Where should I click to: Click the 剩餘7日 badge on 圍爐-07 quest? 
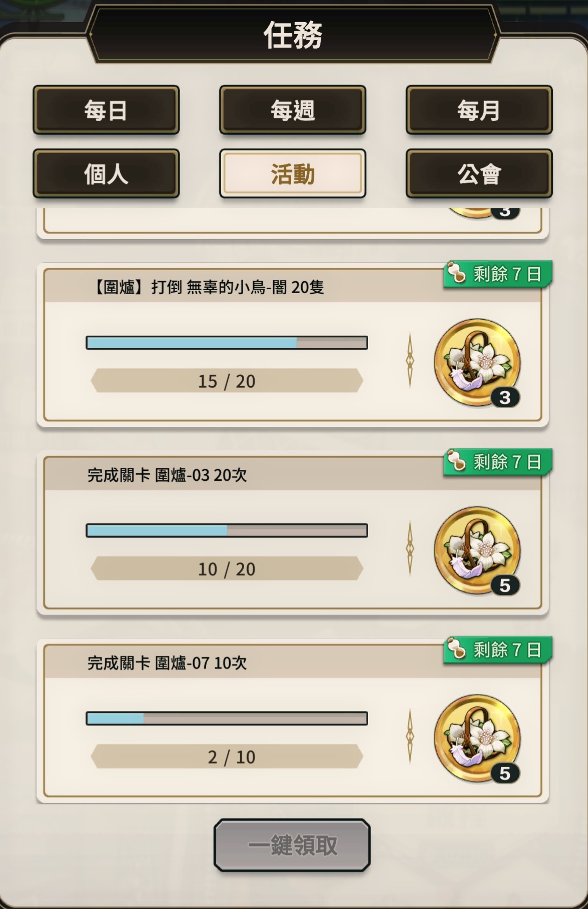pyautogui.click(x=498, y=650)
